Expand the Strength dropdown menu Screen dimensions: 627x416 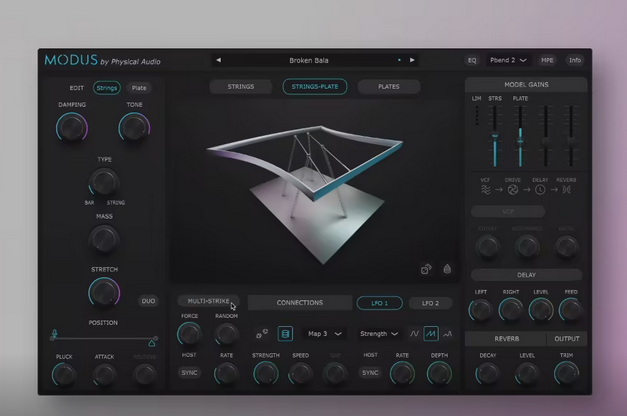click(x=379, y=334)
